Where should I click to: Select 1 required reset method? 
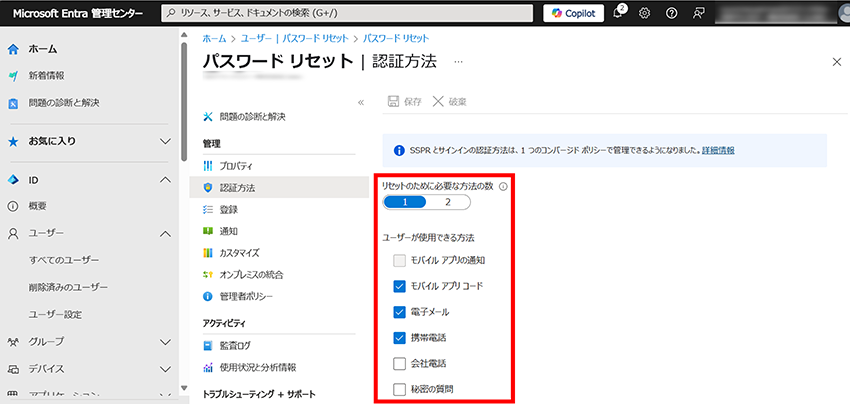pyautogui.click(x=404, y=202)
